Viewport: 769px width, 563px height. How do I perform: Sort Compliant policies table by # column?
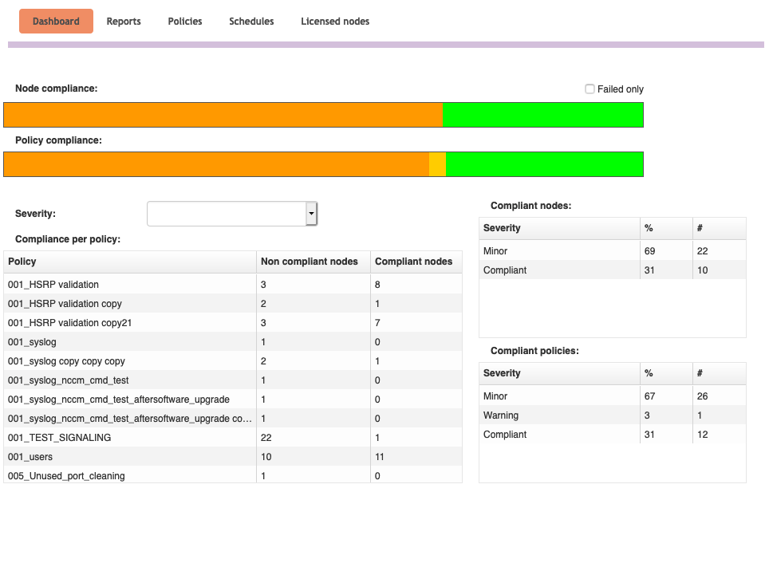click(x=719, y=373)
